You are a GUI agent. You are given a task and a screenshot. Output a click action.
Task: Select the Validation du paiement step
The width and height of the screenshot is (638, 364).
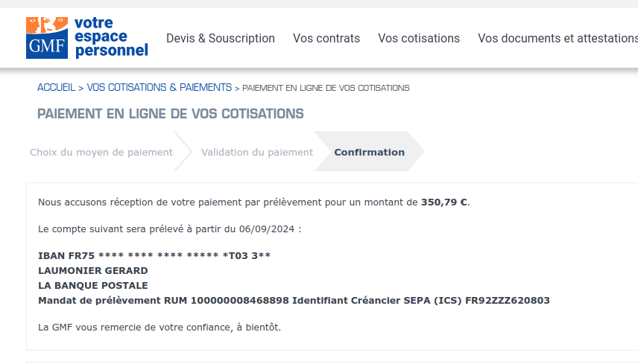coord(257,152)
